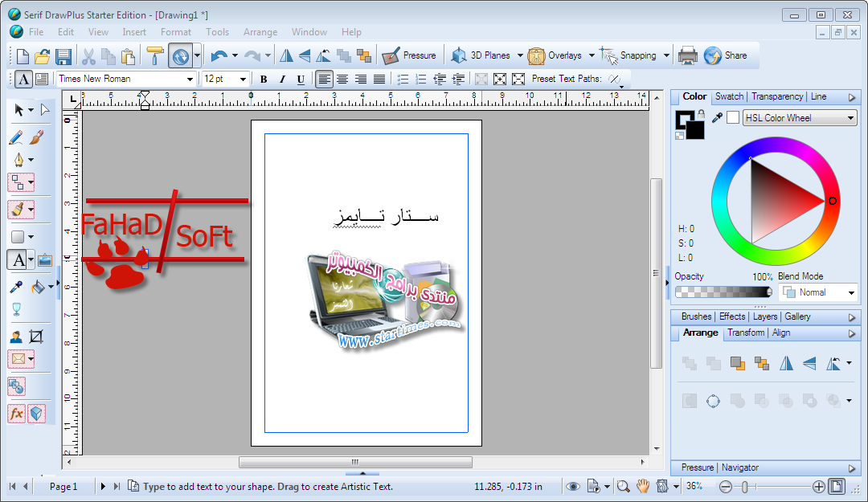This screenshot has height=502, width=868.
Task: Open the Arrange menu
Action: 260,32
